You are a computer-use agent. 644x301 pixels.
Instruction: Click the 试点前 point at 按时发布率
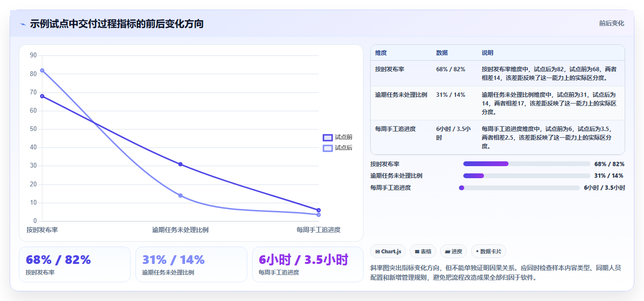42,96
